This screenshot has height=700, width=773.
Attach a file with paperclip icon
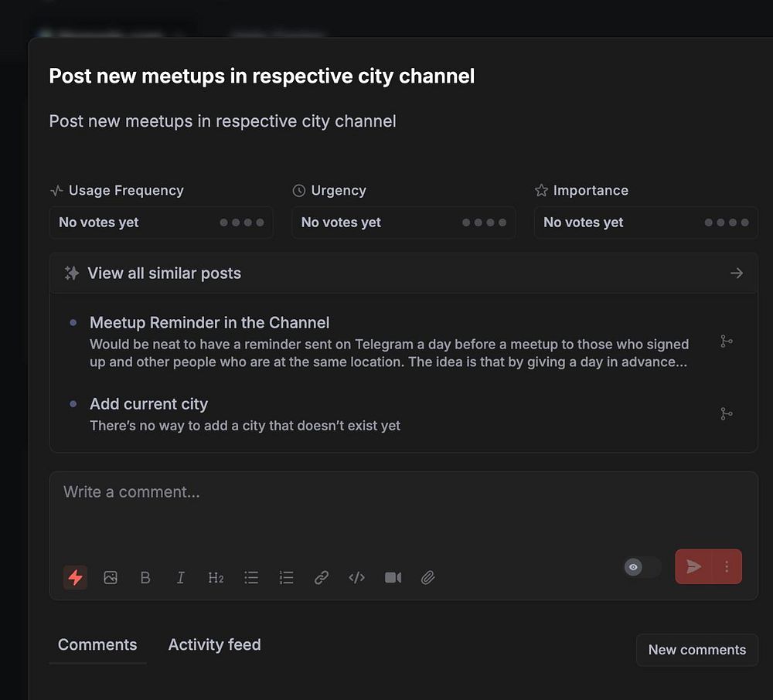click(428, 577)
